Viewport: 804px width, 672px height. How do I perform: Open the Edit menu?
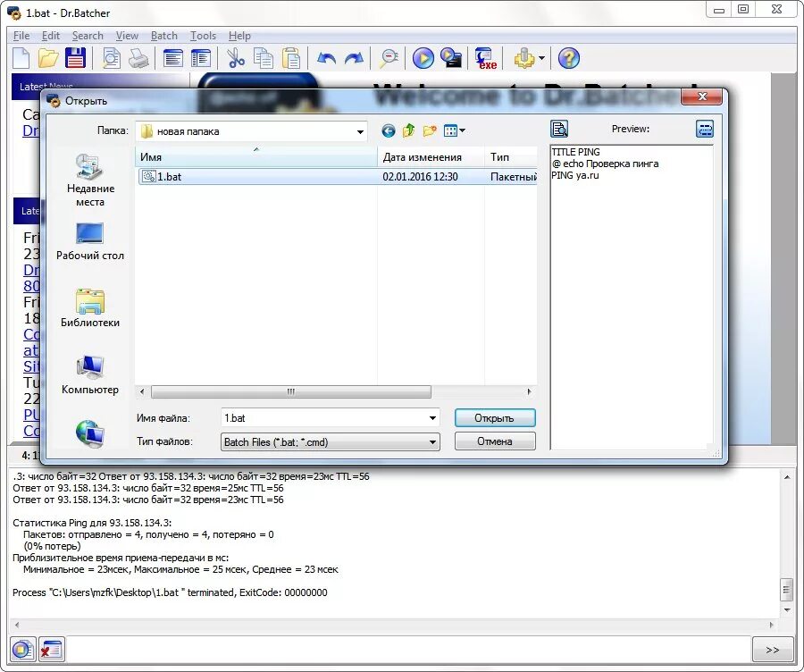pyautogui.click(x=51, y=36)
